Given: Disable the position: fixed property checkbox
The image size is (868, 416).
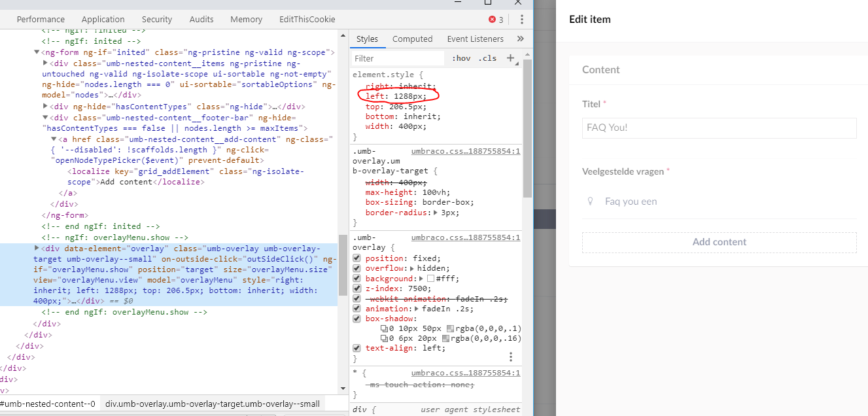Looking at the screenshot, I should (356, 258).
